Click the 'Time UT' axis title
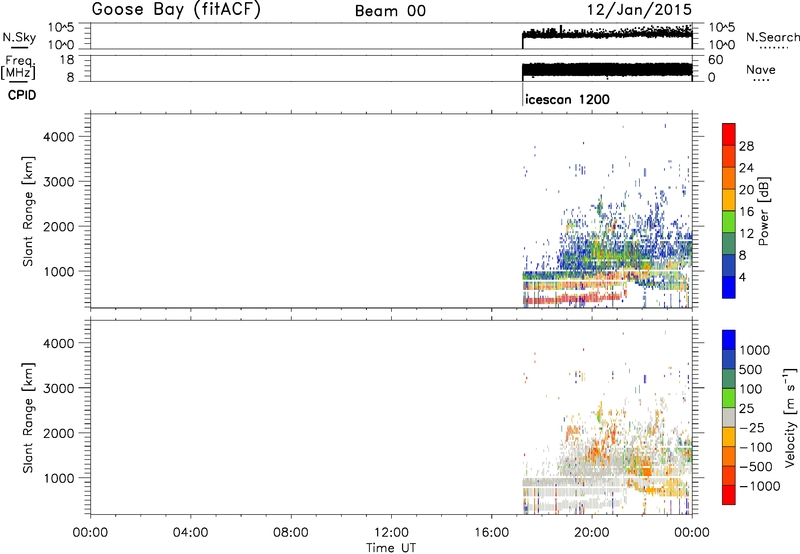Screen dimensions: 800x554 pyautogui.click(x=391, y=548)
